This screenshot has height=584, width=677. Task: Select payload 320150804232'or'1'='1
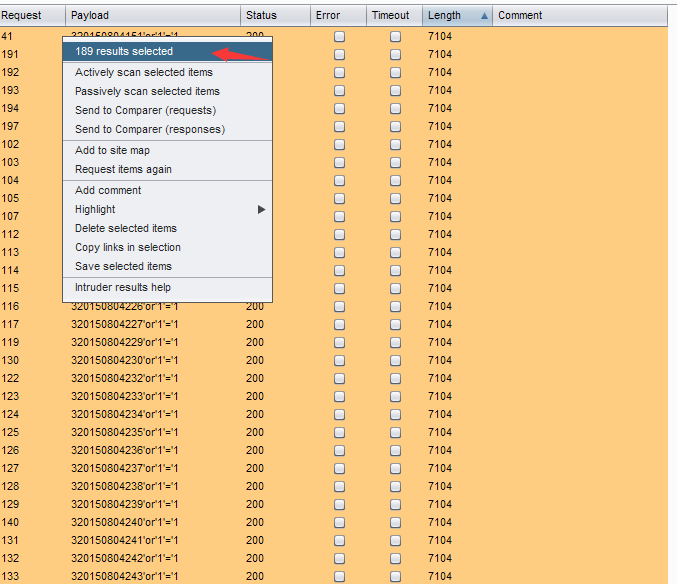click(x=125, y=378)
